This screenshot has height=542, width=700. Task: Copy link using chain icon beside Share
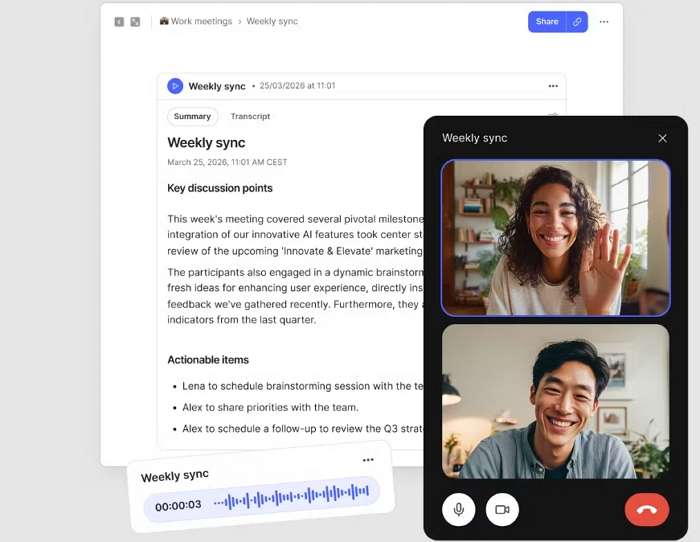point(577,21)
